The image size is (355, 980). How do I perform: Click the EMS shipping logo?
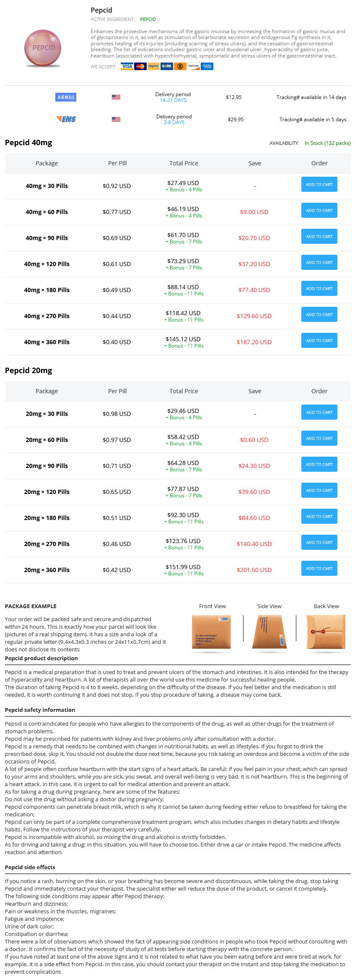66,120
